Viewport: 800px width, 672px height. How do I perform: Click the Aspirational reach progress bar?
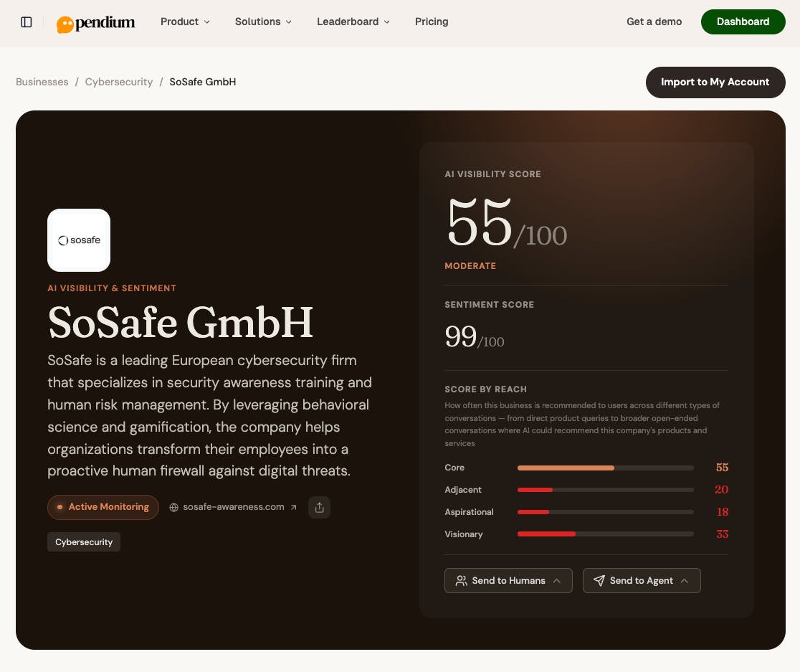coord(606,512)
